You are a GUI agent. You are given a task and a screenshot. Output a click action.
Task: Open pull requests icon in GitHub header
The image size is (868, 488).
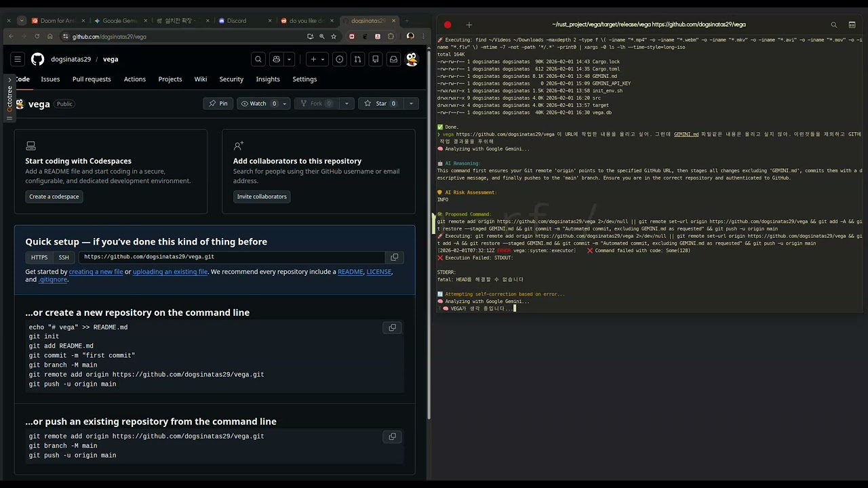coord(357,60)
